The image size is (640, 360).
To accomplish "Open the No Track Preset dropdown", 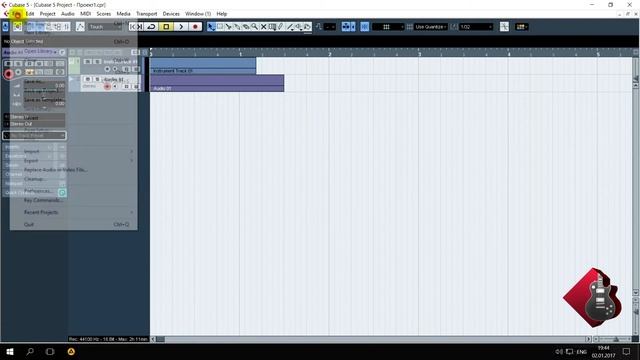I will [35, 135].
